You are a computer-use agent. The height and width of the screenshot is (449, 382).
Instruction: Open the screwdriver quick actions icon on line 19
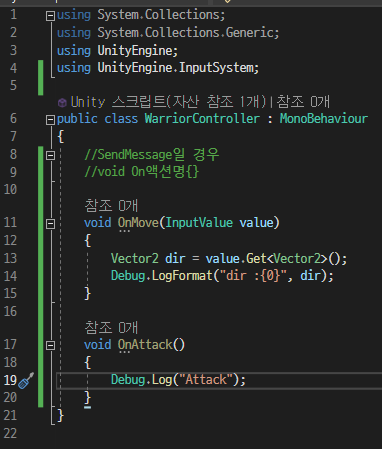point(26,381)
